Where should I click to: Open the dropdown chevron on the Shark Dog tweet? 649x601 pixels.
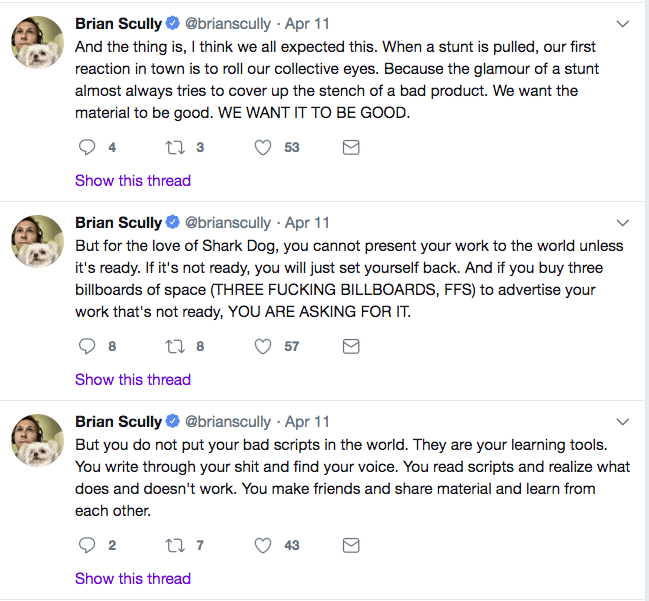(623, 223)
